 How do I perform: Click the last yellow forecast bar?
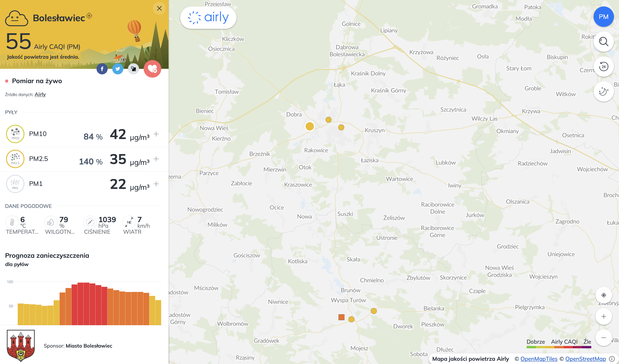(x=158, y=312)
